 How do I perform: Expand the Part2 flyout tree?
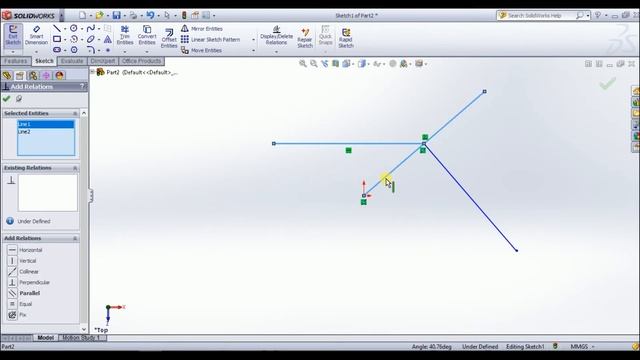(x=92, y=72)
